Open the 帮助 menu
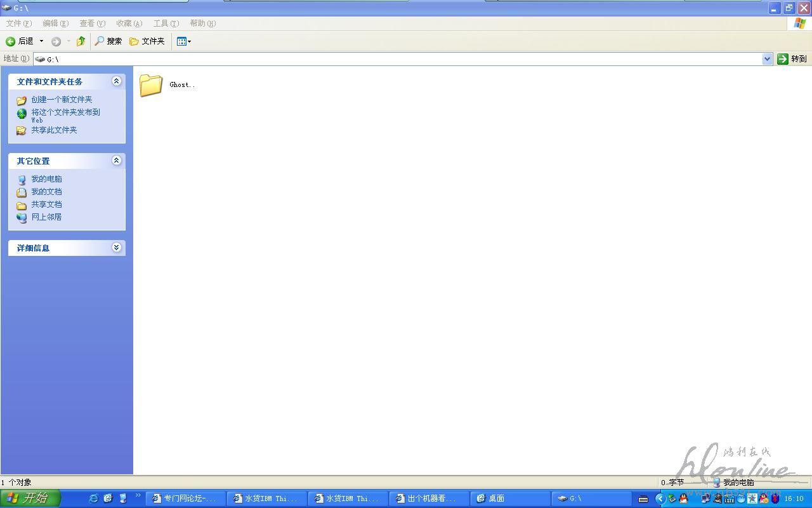 [202, 23]
